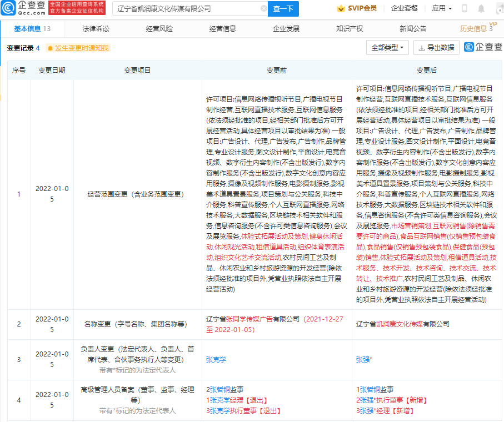Open the SVIP会员 link

pos(362,8)
